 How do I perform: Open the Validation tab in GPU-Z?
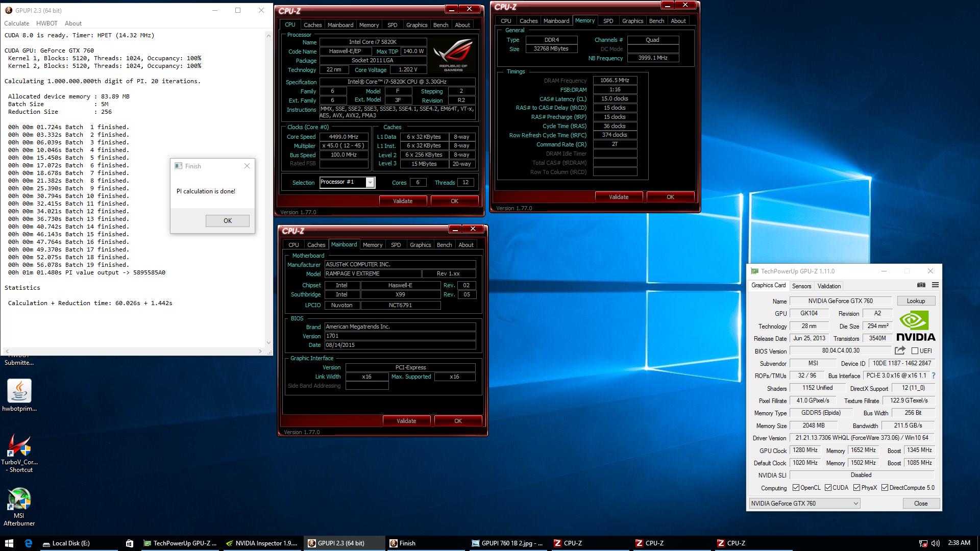click(829, 286)
